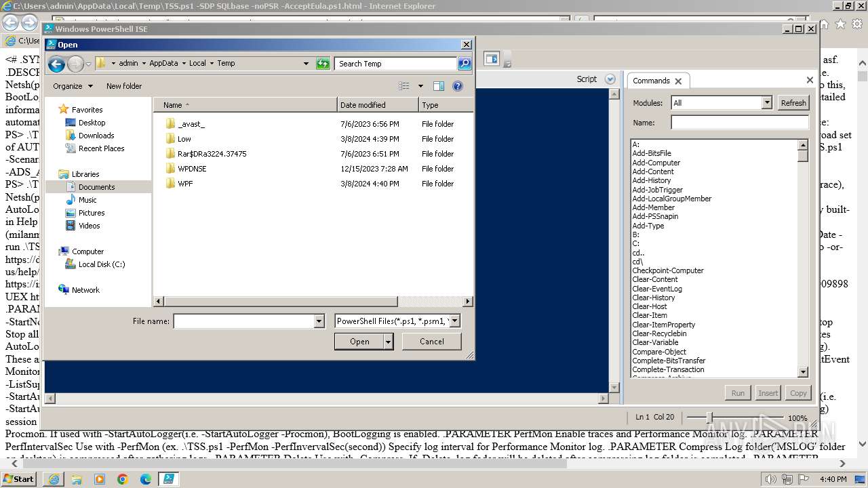Close the Commands add-on pane
The height and width of the screenshot is (488, 868).
(x=810, y=80)
